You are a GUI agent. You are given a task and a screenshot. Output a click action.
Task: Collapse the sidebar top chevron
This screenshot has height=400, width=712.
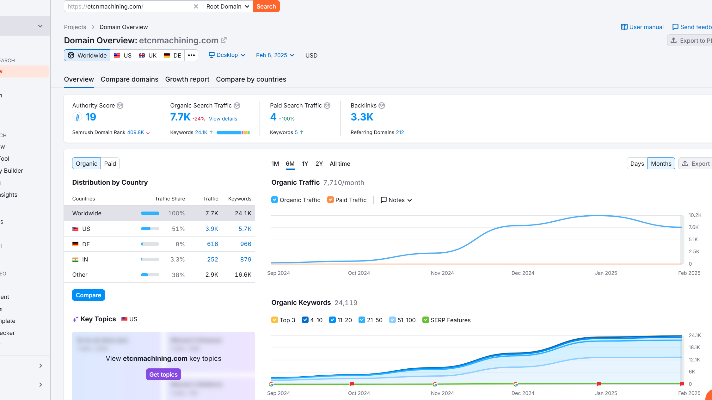click(40, 26)
